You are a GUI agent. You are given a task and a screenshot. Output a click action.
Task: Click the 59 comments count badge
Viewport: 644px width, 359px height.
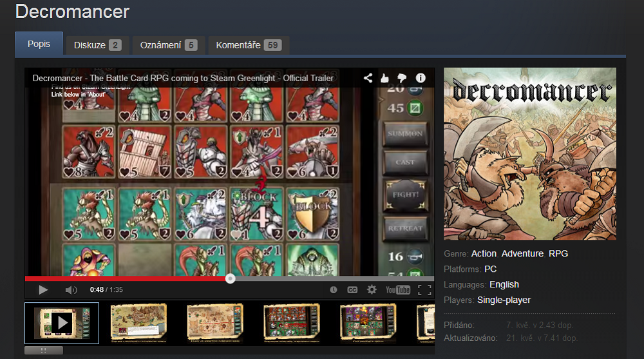point(272,45)
